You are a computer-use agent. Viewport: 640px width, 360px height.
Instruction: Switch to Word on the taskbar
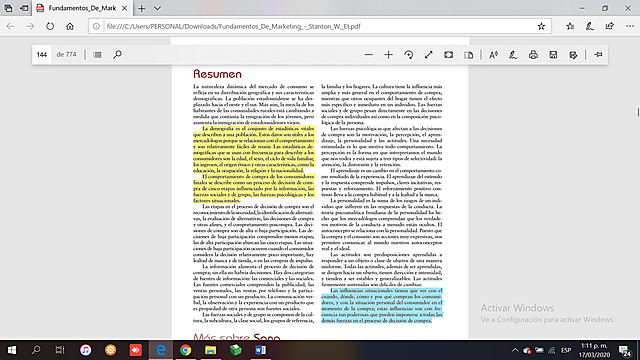260,350
